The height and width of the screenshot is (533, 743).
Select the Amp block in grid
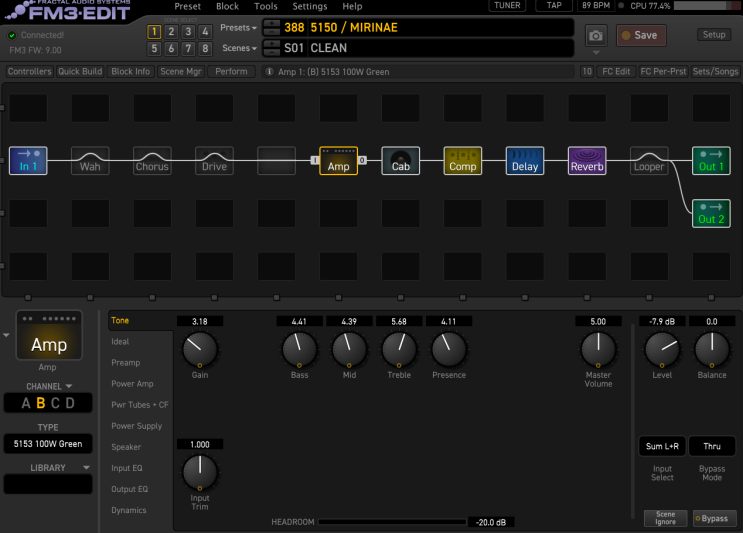[338, 161]
